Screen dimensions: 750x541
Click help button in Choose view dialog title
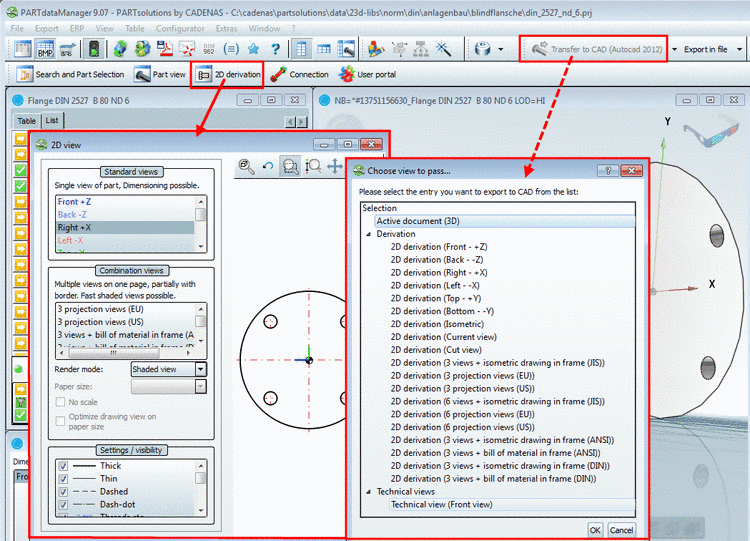click(x=608, y=171)
